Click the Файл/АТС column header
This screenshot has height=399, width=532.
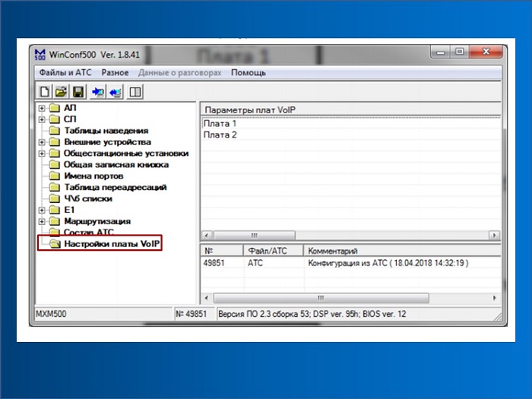(x=274, y=251)
